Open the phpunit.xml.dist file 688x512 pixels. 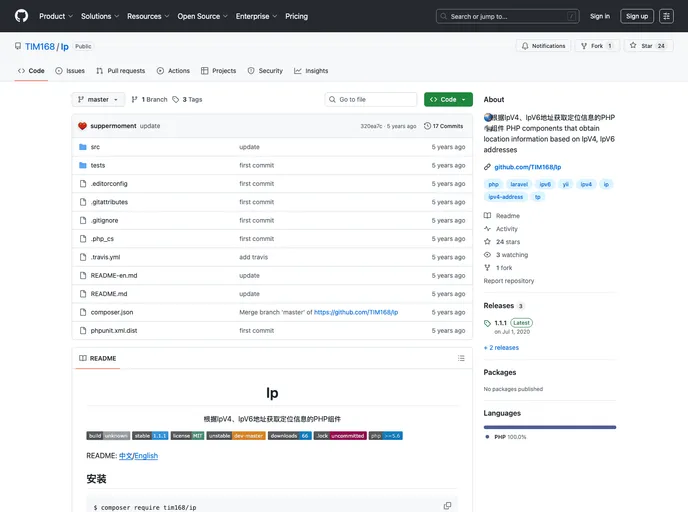[114, 331]
